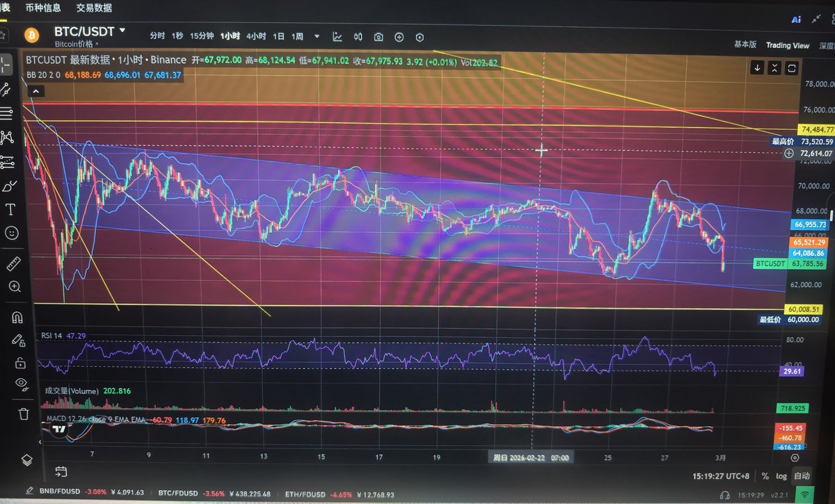Click the circled plus add icon
This screenshot has width=835, height=504.
[399, 37]
